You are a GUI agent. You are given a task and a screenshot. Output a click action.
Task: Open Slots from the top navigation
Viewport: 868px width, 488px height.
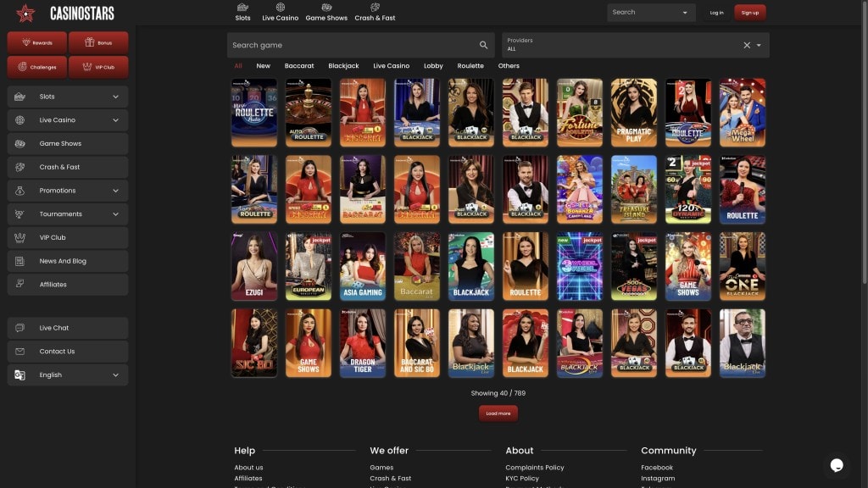pos(242,12)
